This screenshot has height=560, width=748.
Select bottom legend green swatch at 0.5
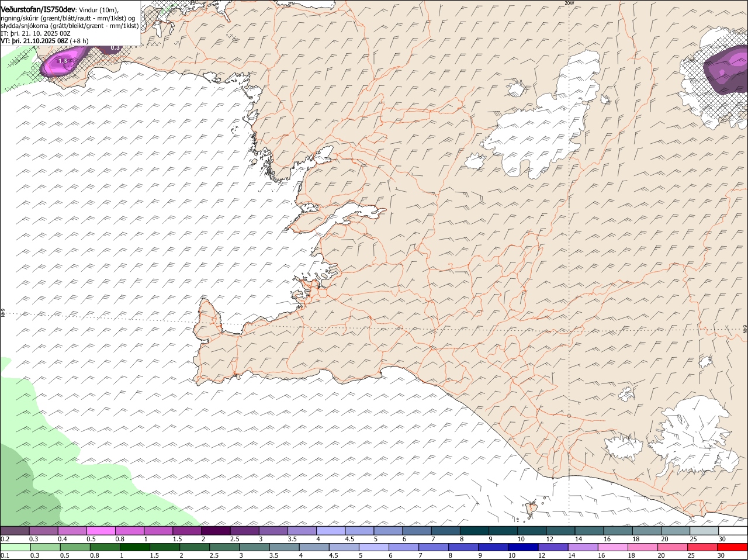(75, 547)
